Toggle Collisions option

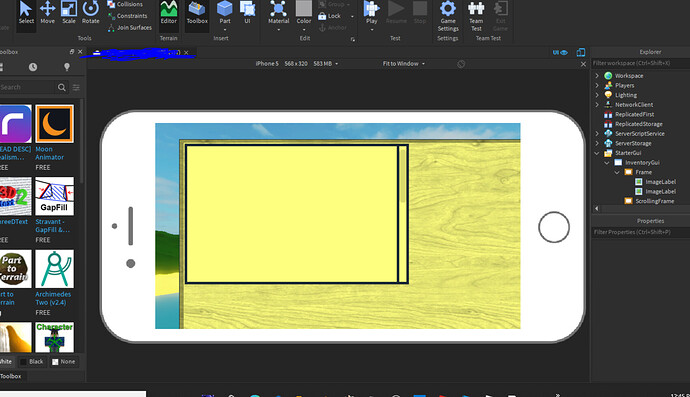pos(125,4)
